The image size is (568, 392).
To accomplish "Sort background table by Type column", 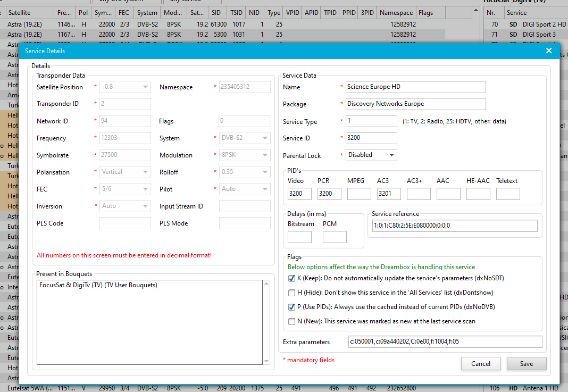I will 274,13.
